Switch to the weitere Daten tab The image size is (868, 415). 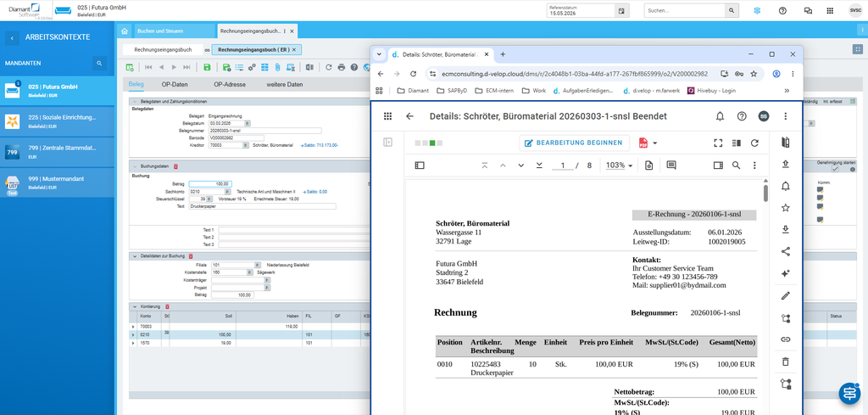pos(285,85)
